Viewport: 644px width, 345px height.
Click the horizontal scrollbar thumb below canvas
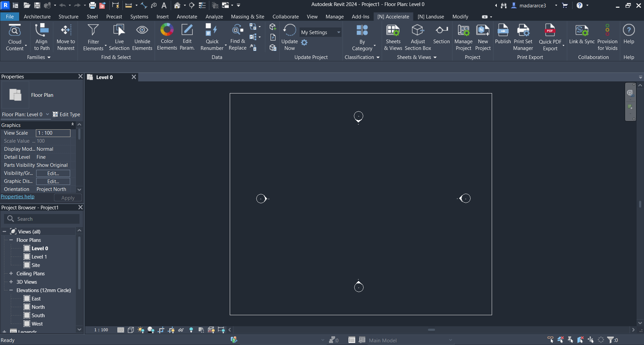pos(432,330)
